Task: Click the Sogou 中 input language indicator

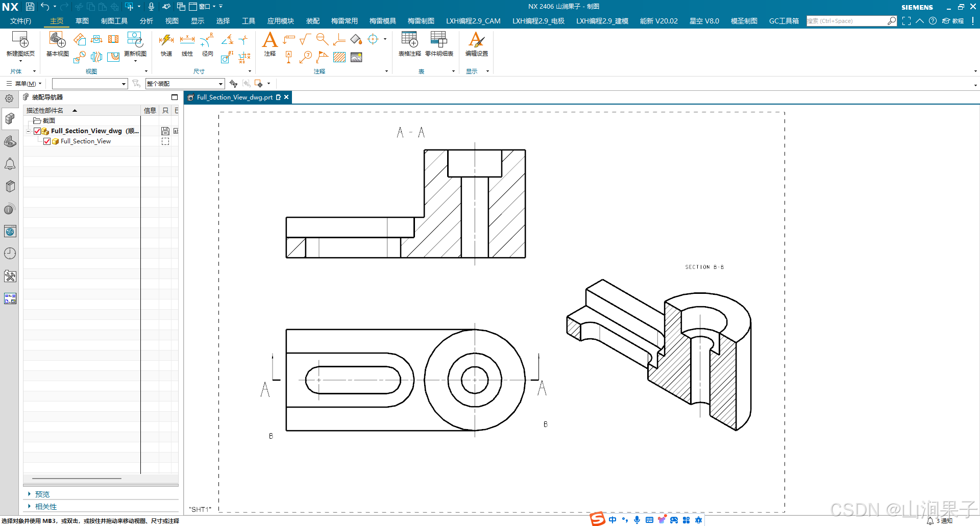Action: tap(612, 520)
